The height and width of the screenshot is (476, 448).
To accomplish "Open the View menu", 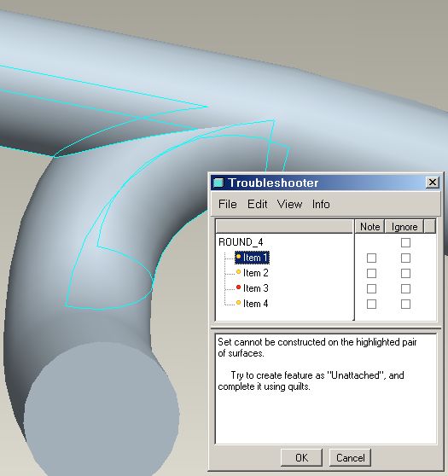I will (x=290, y=204).
